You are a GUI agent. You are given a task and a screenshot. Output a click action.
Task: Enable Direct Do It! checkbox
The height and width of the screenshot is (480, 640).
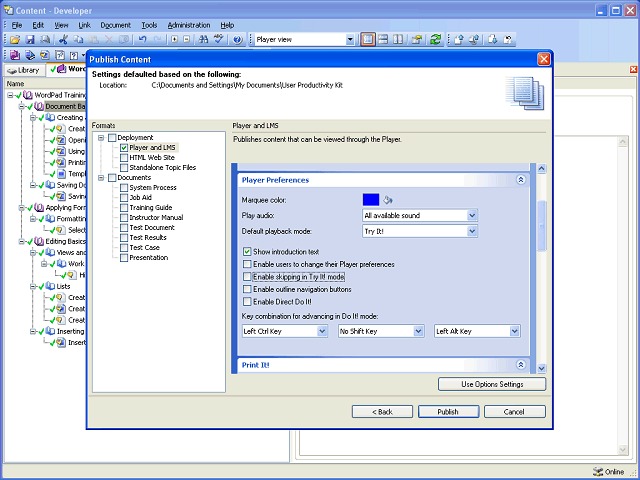[x=247, y=302]
